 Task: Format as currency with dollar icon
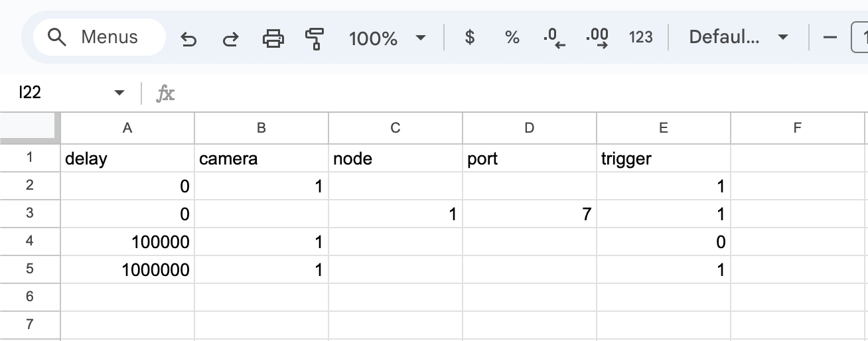[x=470, y=38]
